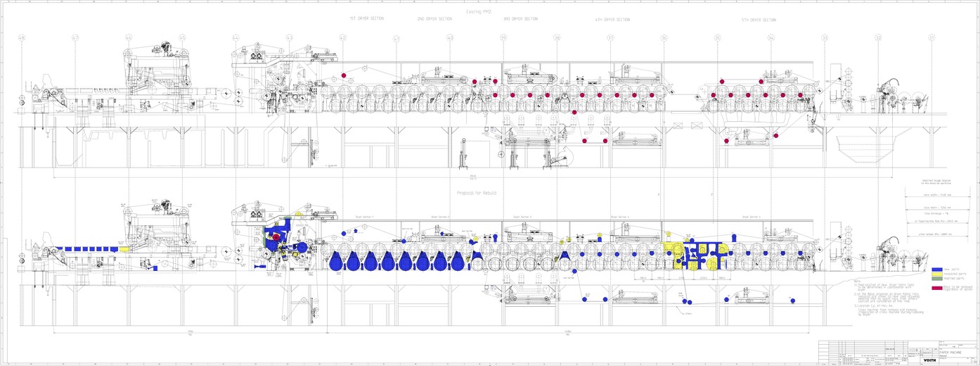Click the green 'modified parts' legend swatch
Screen dimensions: 980x366
click(937, 279)
